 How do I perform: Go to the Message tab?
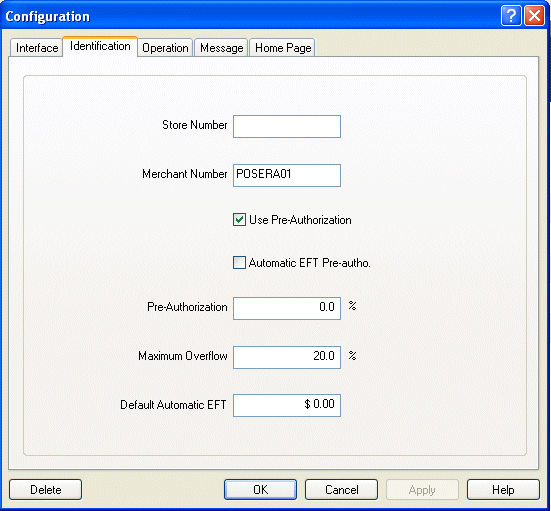221,48
